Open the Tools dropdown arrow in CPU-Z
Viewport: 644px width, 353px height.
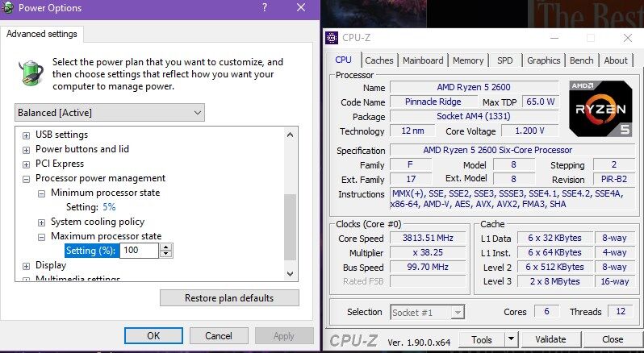pos(511,339)
